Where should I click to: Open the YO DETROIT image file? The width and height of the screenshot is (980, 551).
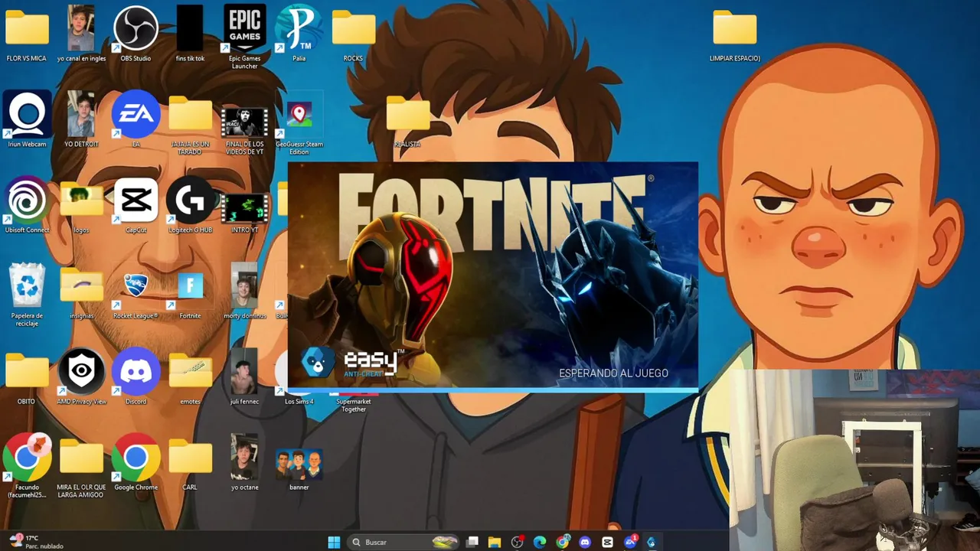pyautogui.click(x=81, y=119)
